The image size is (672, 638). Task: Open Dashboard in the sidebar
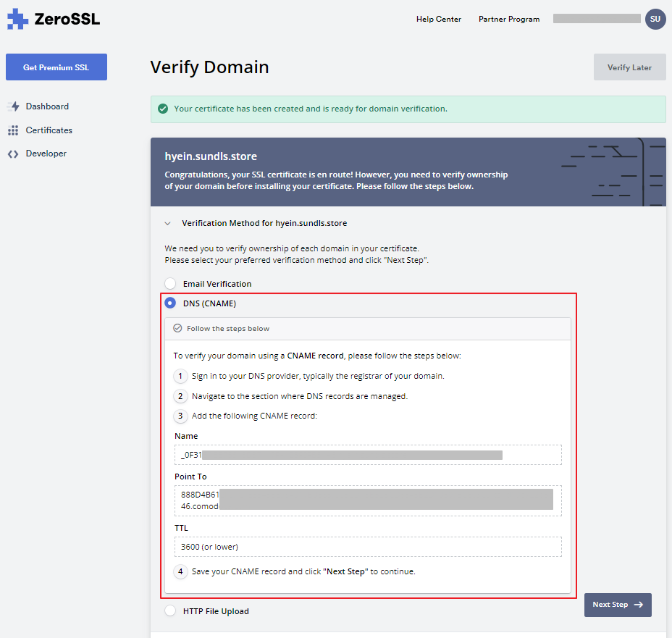point(47,106)
